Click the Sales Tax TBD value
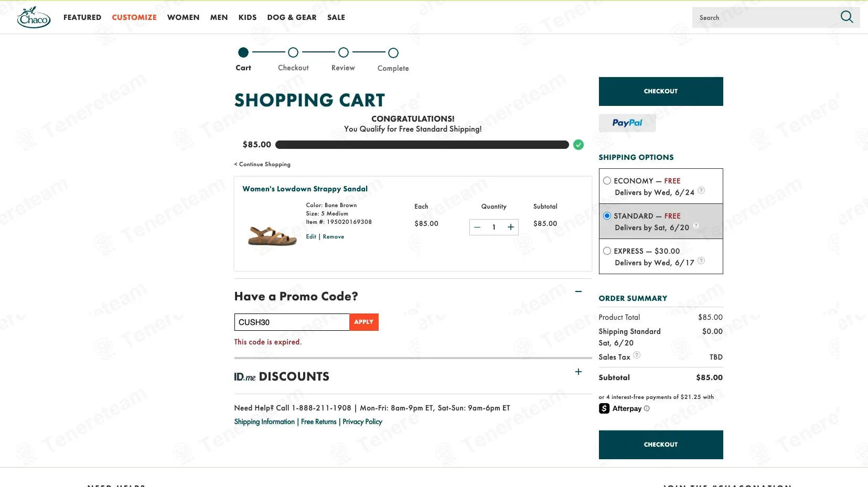This screenshot has height=487, width=868. (x=716, y=357)
